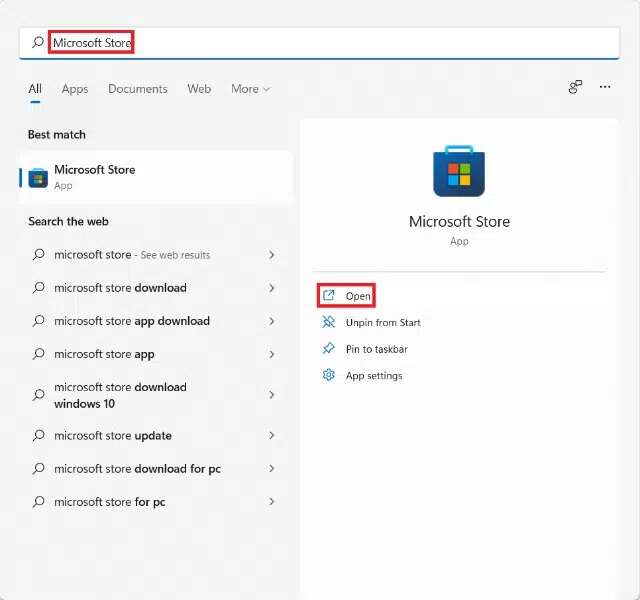The image size is (640, 600).
Task: Click the search magnifier icon in search box
Action: 38,42
